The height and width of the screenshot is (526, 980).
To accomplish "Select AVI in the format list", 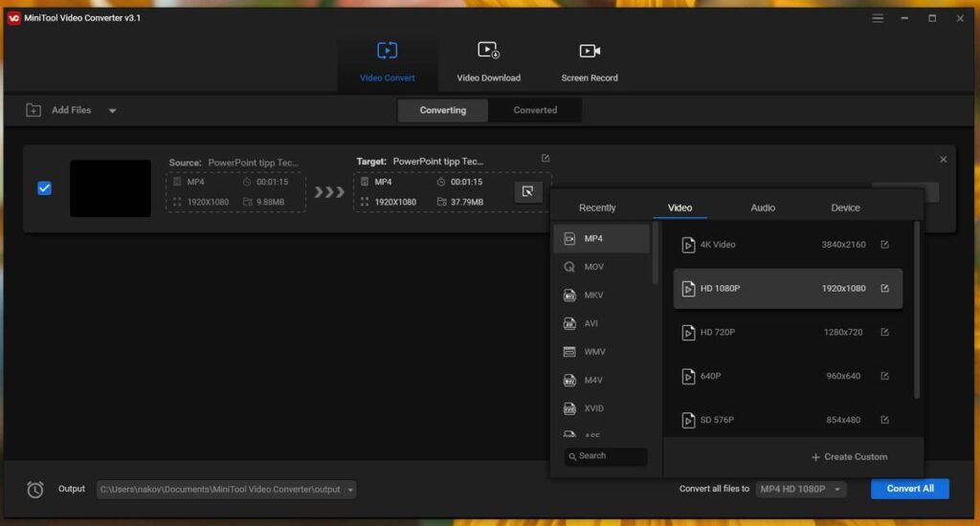I will coord(601,323).
